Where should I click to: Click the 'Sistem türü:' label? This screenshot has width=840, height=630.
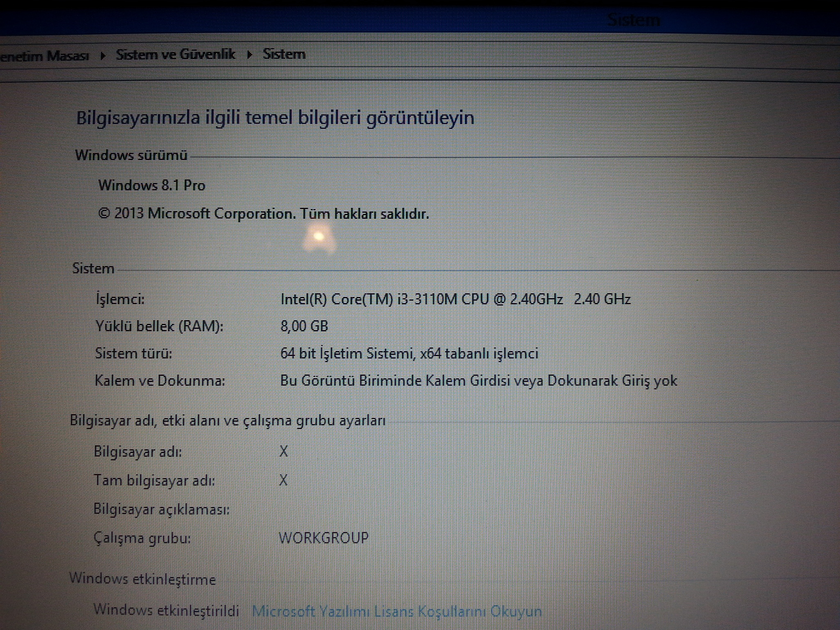tap(134, 353)
